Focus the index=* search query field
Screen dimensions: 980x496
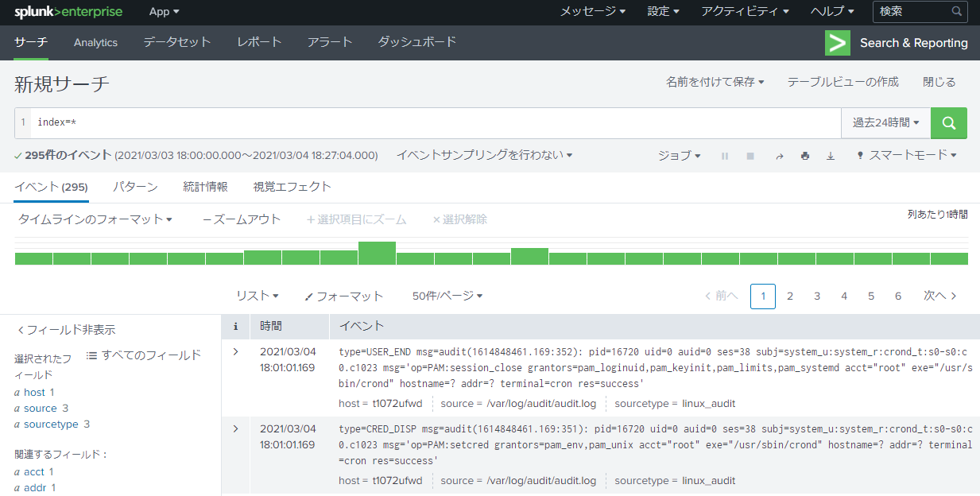436,123
